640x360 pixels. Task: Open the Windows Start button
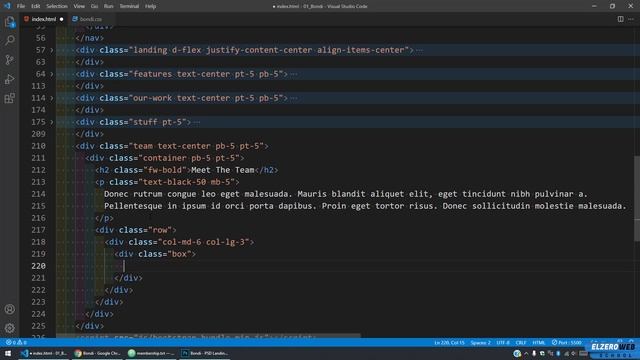coord(8,353)
